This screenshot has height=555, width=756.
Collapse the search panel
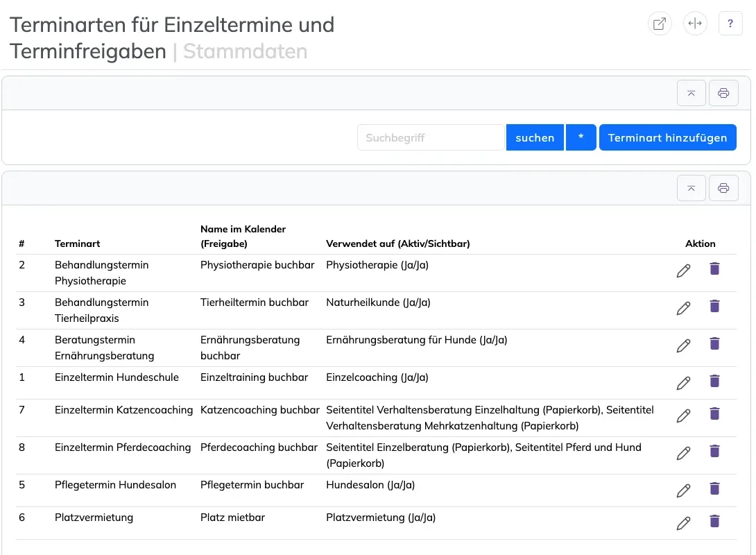point(691,93)
